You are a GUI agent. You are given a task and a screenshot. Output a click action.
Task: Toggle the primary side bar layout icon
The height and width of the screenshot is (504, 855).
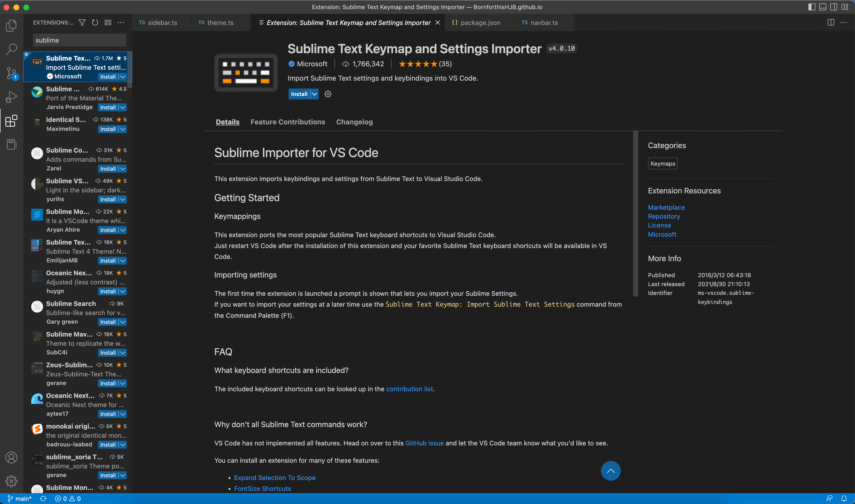click(811, 7)
